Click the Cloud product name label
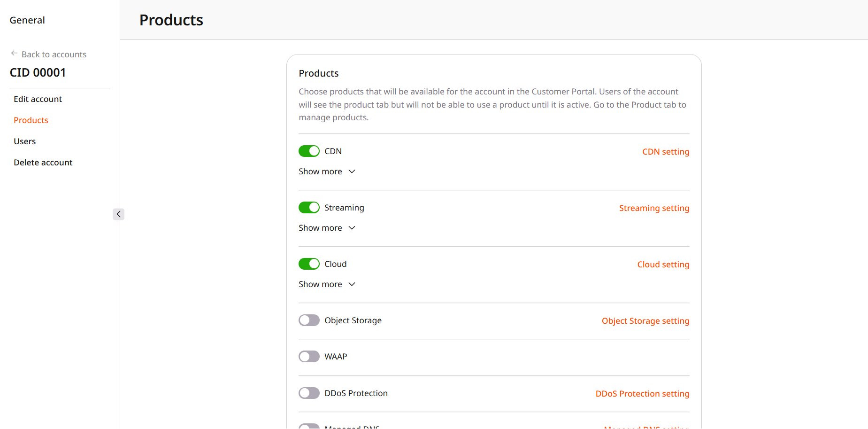The height and width of the screenshot is (429, 868). coord(336,264)
